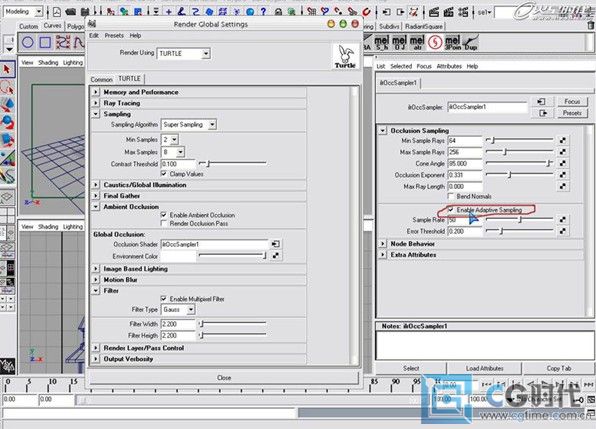Open the Max Samples dropdown
This screenshot has width=596, height=429.
pyautogui.click(x=173, y=152)
